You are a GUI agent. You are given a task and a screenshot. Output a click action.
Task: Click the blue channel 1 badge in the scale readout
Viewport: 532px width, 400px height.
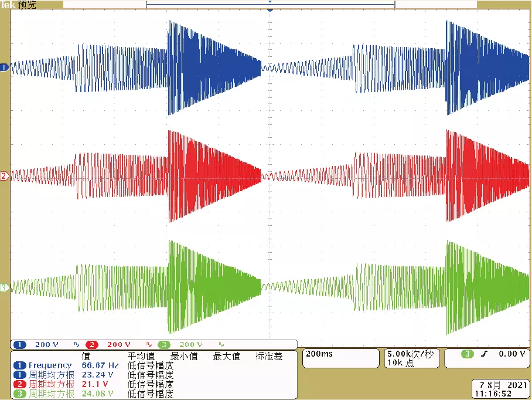click(20, 345)
